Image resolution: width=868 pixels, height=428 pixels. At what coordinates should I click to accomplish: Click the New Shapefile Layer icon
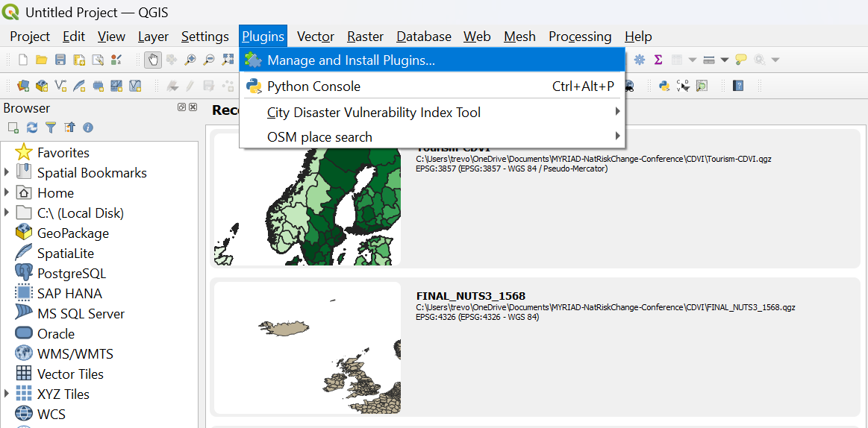click(60, 86)
